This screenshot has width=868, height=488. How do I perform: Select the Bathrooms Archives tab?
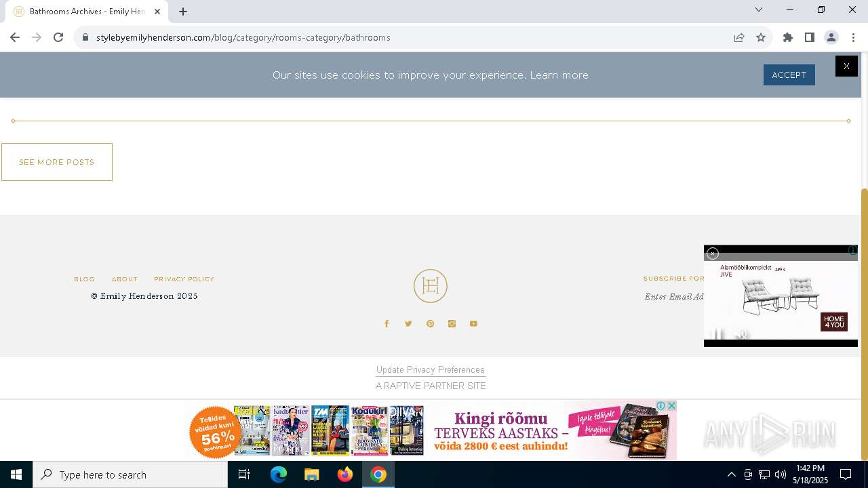click(87, 12)
